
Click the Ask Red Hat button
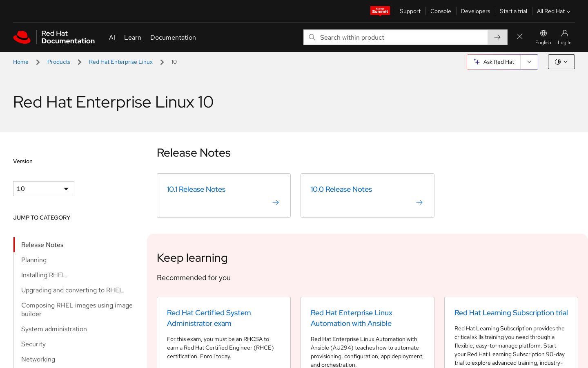[494, 62]
